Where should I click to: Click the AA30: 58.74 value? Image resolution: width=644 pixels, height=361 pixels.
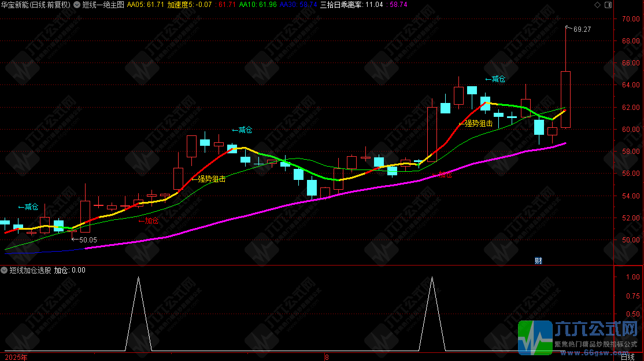coord(298,5)
